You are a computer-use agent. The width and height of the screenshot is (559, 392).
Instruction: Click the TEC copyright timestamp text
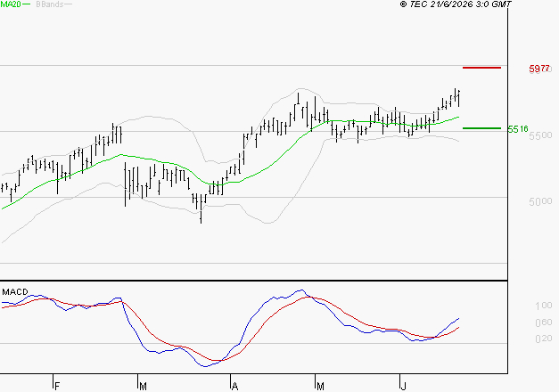click(456, 4)
